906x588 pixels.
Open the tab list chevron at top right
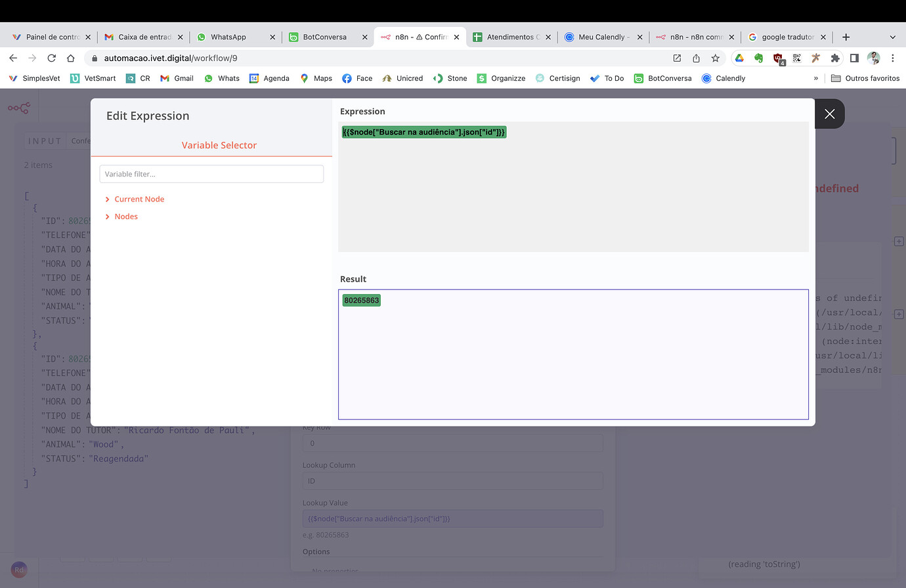coord(893,37)
